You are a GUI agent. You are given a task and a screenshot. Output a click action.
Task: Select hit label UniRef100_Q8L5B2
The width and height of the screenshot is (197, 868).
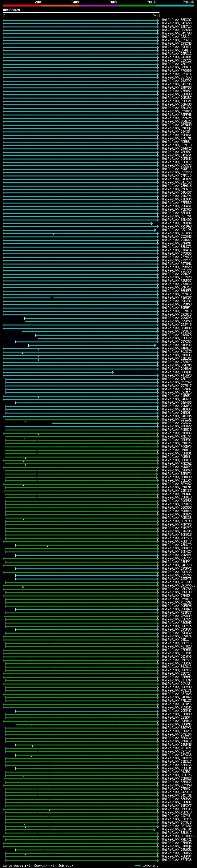177,152
